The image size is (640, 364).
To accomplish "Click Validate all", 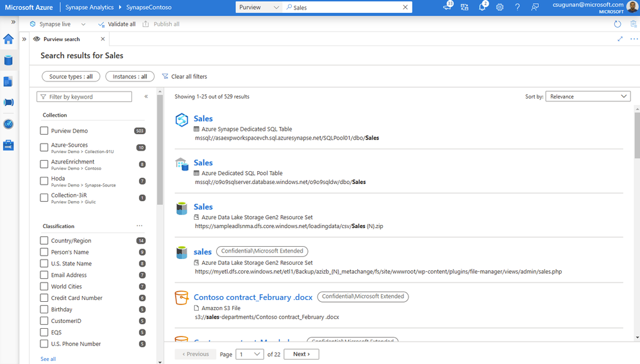I will (x=117, y=24).
